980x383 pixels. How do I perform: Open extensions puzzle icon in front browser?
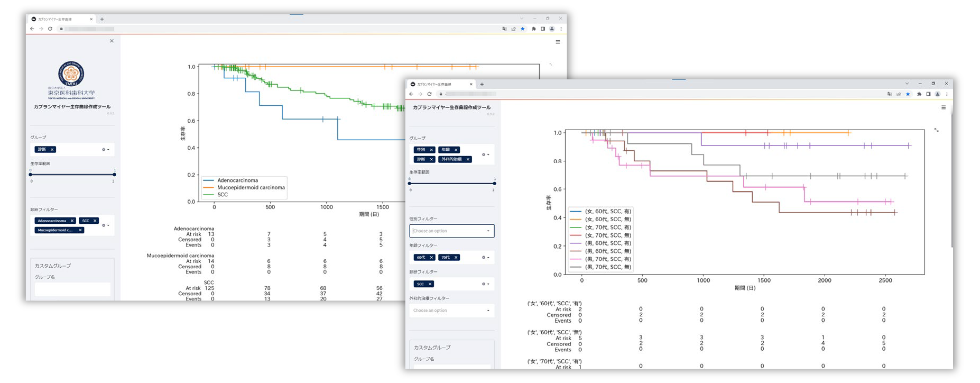[x=919, y=94]
